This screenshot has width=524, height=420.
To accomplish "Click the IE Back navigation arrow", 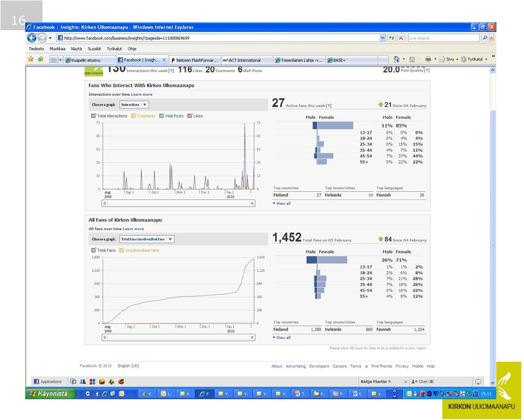I will (x=32, y=38).
